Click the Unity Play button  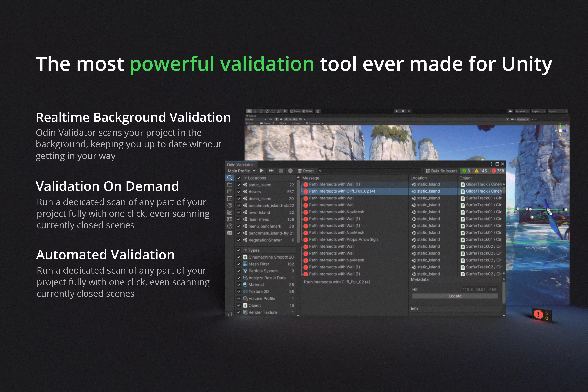click(397, 111)
